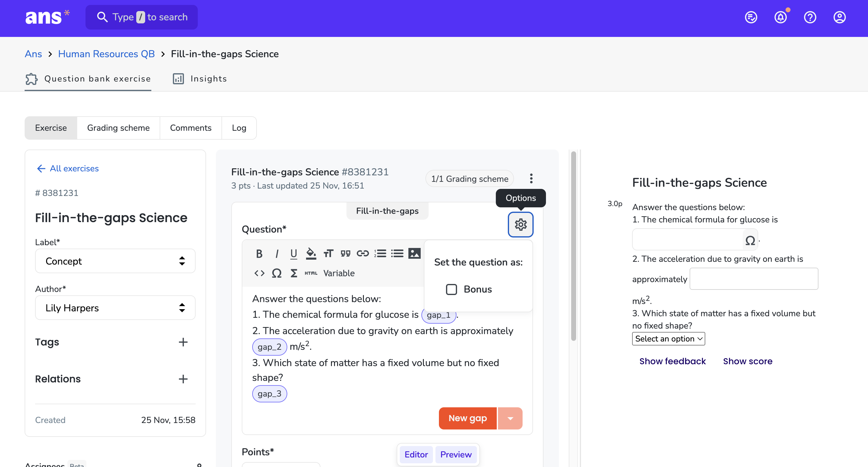This screenshot has height=467, width=868.
Task: Click the glucose answer field in preview
Action: [687, 240]
